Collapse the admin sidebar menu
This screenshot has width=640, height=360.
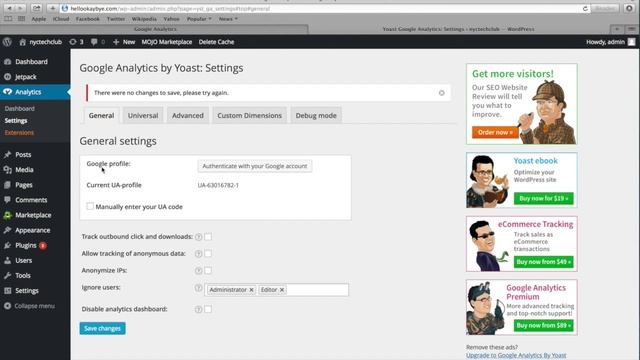35,306
